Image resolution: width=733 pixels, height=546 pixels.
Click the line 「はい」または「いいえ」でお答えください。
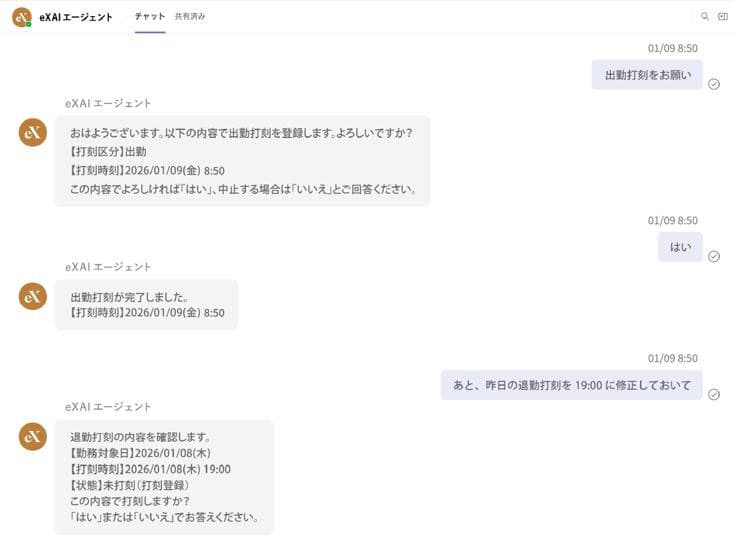165,517
